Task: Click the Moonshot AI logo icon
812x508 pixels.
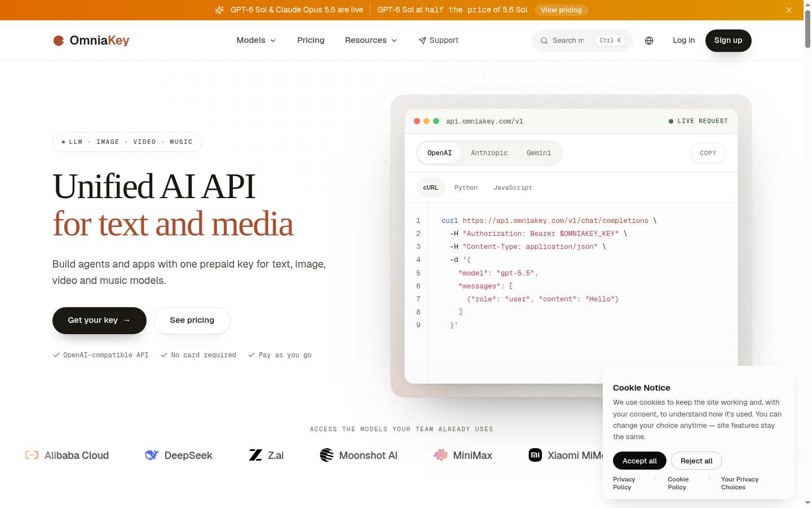Action: (x=326, y=455)
